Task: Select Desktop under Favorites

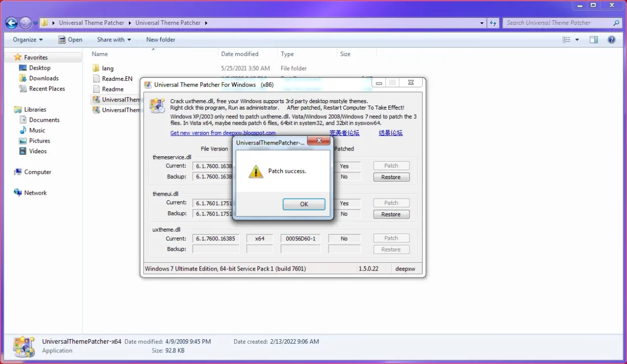Action: pos(39,68)
